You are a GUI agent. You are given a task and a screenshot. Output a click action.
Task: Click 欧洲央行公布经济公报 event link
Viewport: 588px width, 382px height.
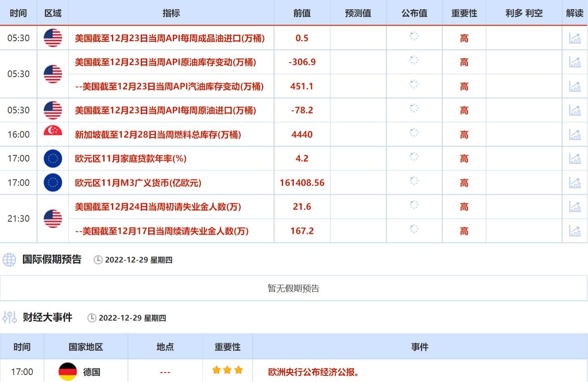pos(314,372)
